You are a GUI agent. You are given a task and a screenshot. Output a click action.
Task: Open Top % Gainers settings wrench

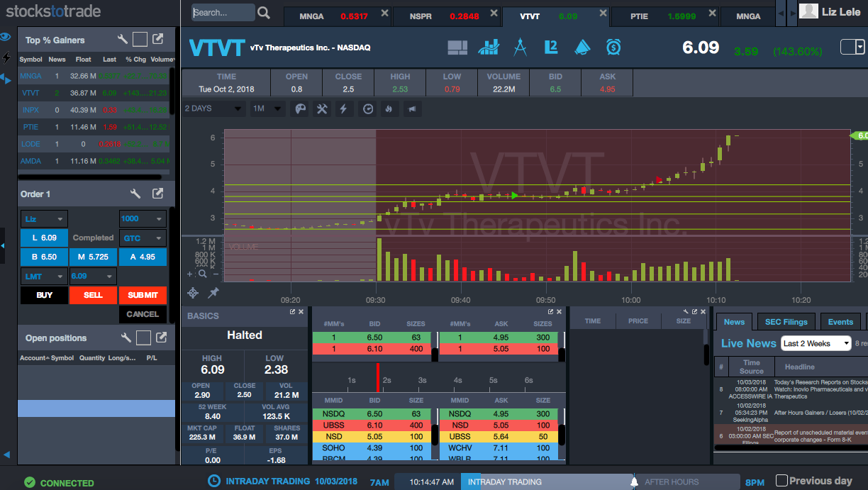(x=122, y=40)
